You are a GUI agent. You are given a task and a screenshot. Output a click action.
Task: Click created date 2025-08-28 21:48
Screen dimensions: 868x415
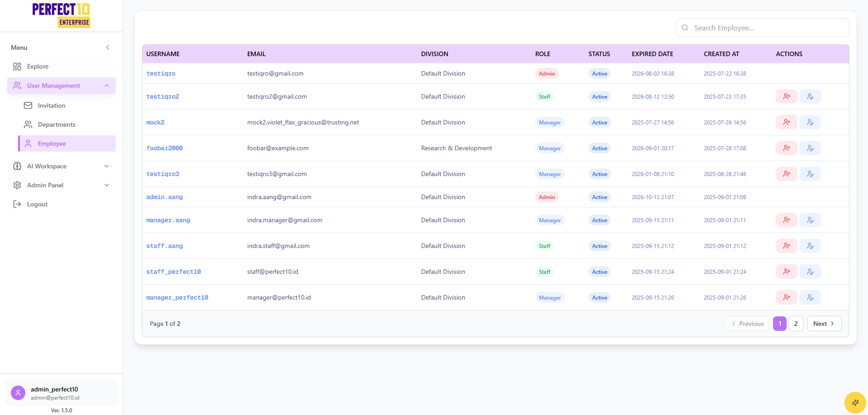pyautogui.click(x=725, y=174)
